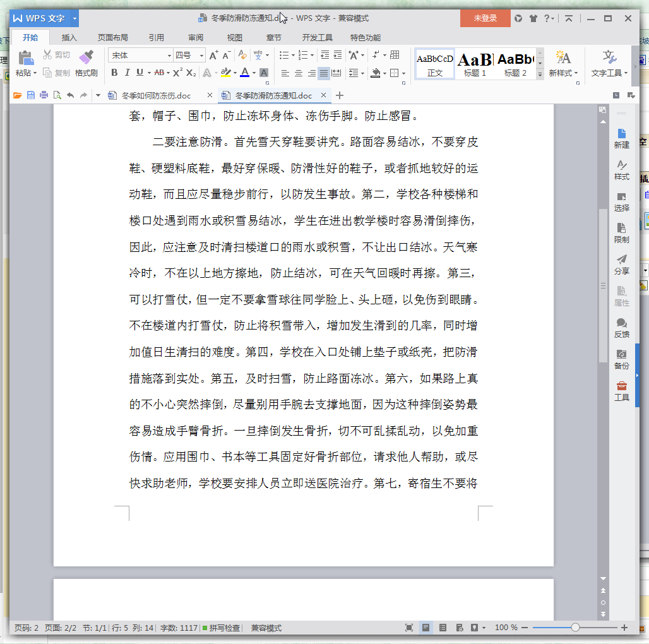Expand the styles gallery list

(540, 75)
